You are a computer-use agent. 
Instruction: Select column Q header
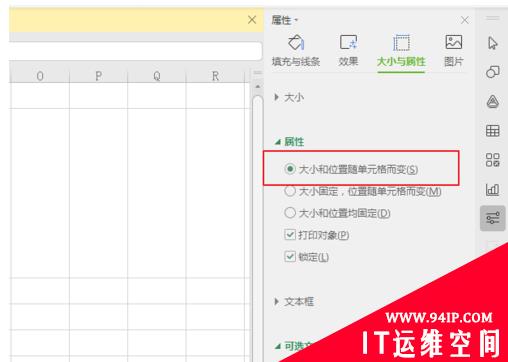157,76
